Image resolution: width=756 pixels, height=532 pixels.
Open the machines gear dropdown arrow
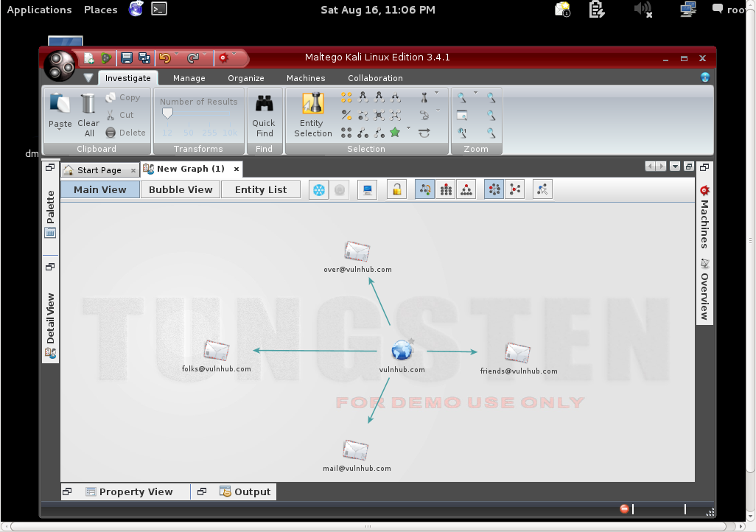[234, 54]
